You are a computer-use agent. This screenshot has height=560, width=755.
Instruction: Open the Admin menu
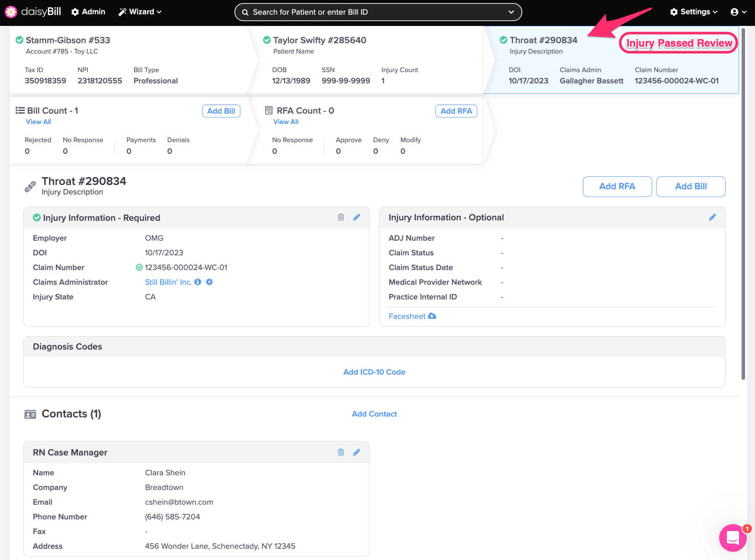tap(88, 12)
